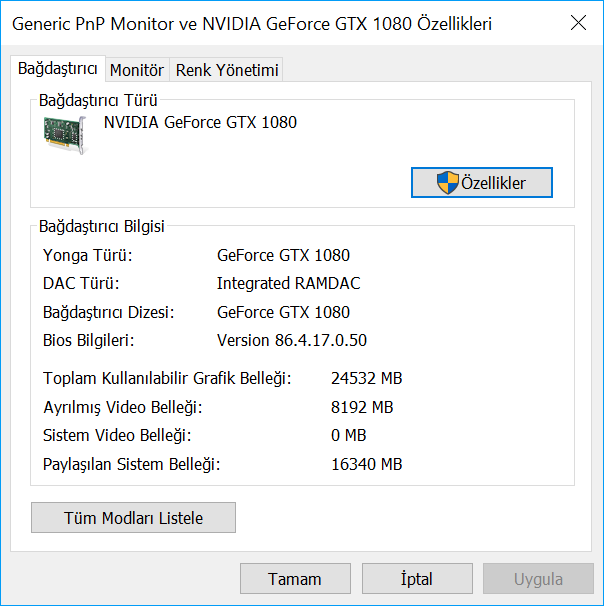604x606 pixels.
Task: Select the Bağdaştırıcı tab
Action: click(x=58, y=69)
